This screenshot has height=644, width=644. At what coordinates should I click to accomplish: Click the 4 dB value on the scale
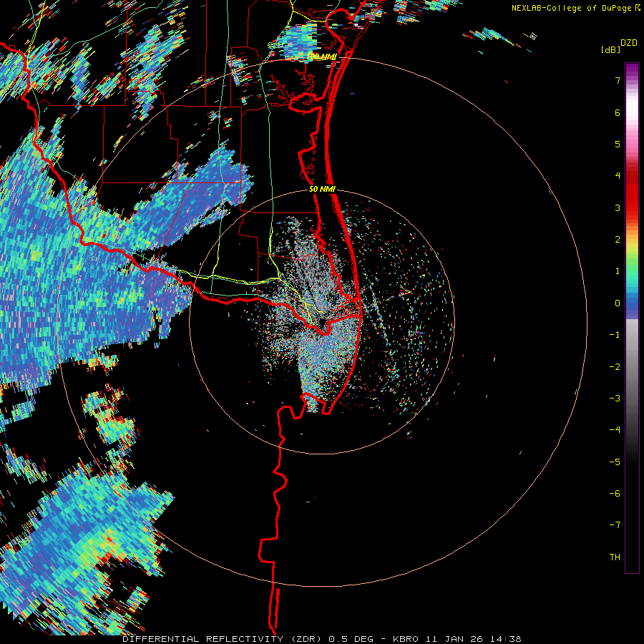(618, 176)
